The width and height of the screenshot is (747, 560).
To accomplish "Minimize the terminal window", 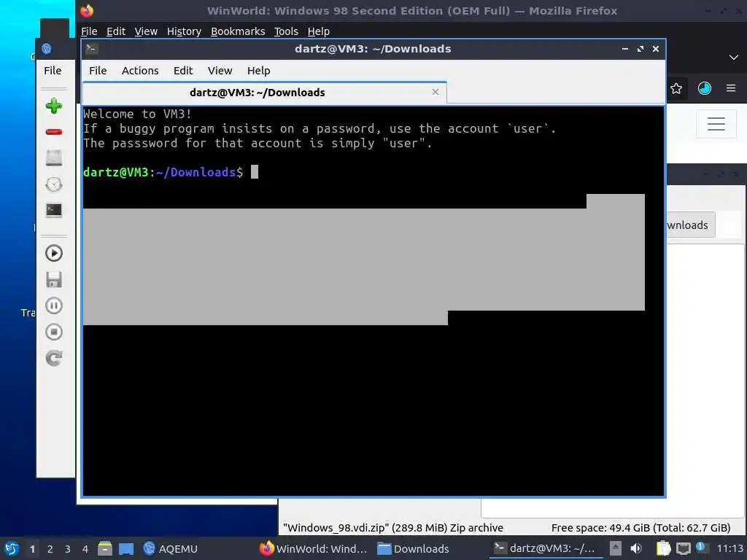I will [624, 49].
